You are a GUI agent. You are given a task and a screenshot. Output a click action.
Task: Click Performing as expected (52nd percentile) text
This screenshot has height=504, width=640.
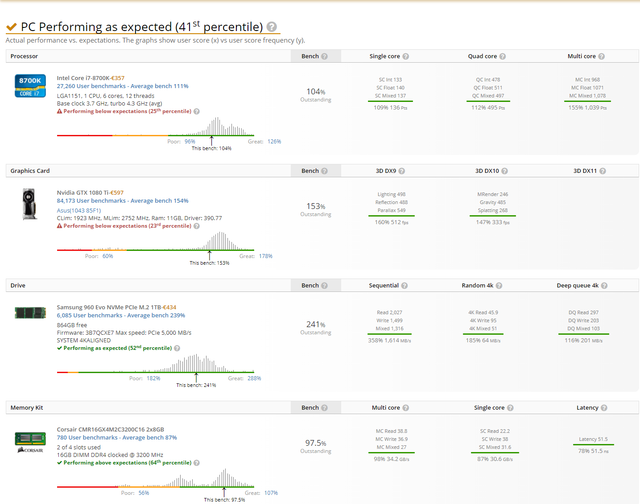click(x=118, y=349)
